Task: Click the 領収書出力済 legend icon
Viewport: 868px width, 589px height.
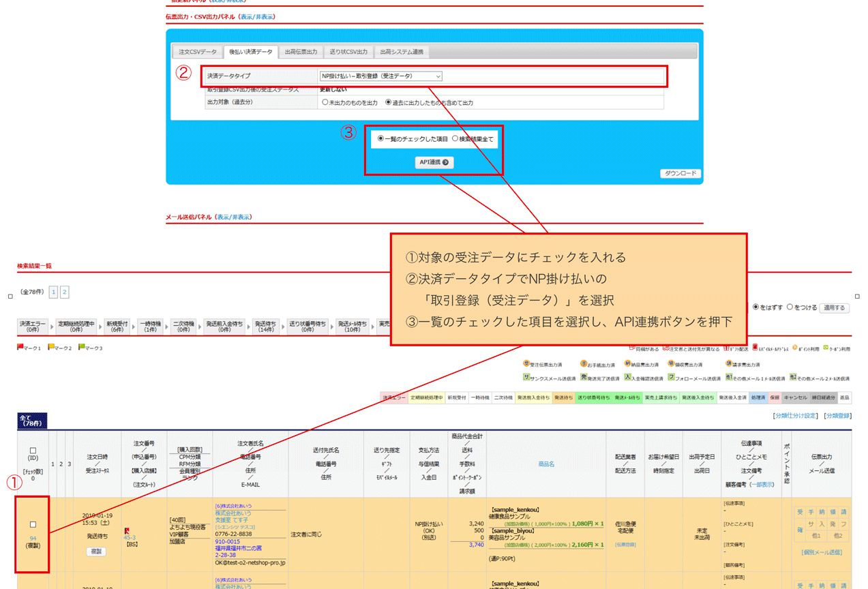Action: click(x=671, y=364)
